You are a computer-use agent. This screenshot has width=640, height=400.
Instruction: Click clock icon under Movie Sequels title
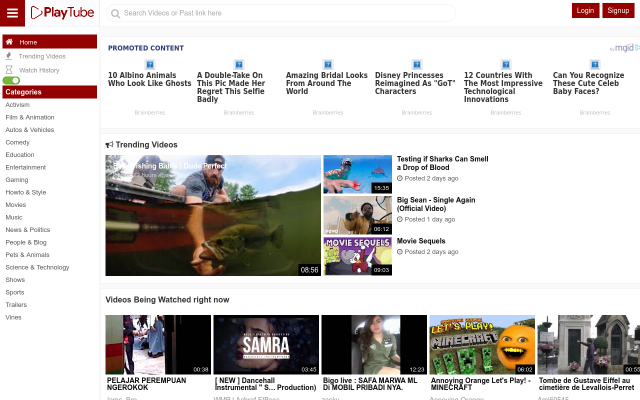tap(400, 252)
